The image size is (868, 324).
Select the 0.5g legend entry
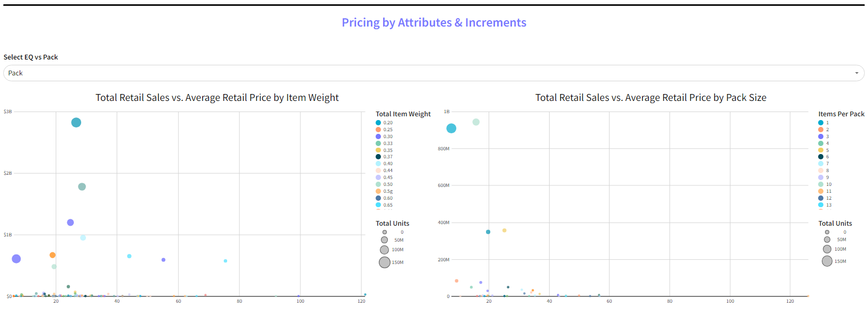pyautogui.click(x=388, y=191)
